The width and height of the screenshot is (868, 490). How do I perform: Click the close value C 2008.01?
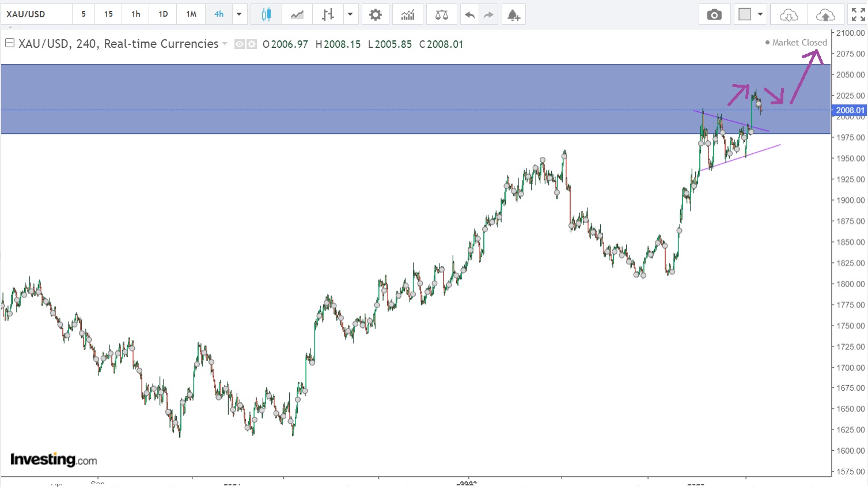click(x=441, y=44)
